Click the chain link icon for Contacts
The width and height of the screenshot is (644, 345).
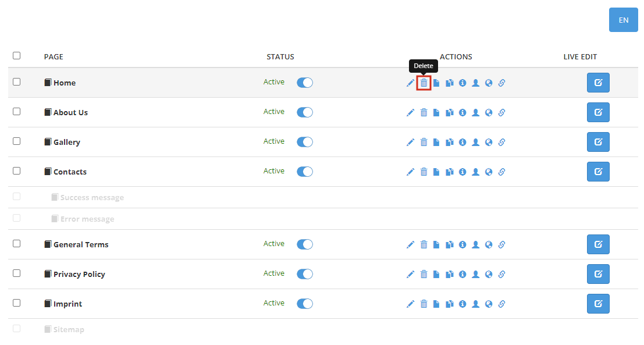pyautogui.click(x=501, y=172)
